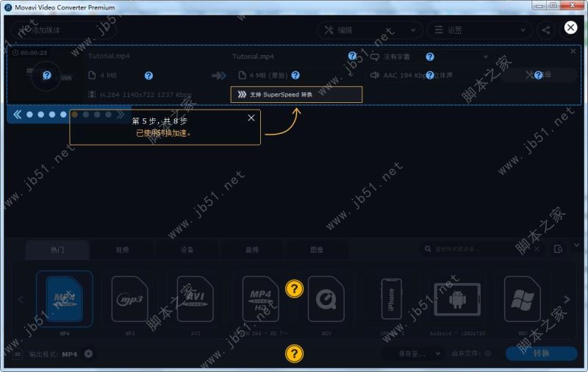
Task: Expand the 设置 settings dropdown
Action: [x=480, y=30]
